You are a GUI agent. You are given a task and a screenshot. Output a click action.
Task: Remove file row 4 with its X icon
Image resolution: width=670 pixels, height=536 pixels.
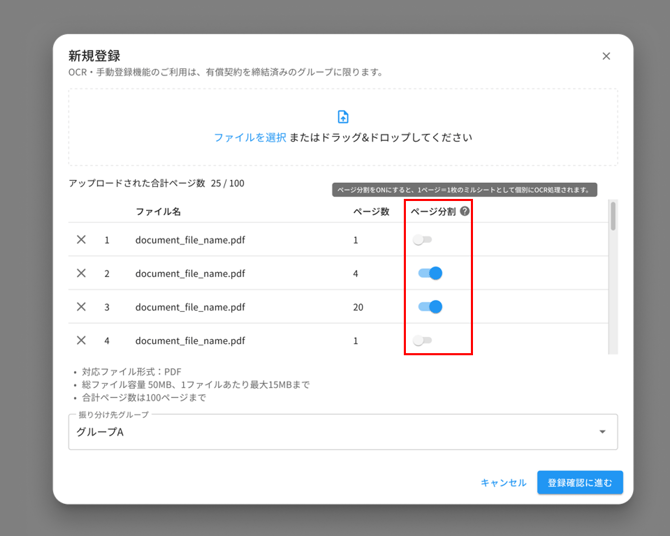coord(81,340)
